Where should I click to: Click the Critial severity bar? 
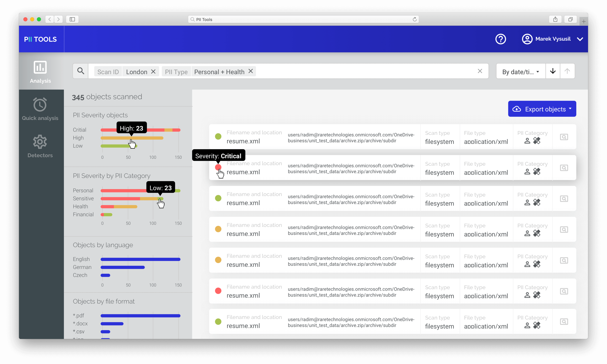pyautogui.click(x=141, y=130)
